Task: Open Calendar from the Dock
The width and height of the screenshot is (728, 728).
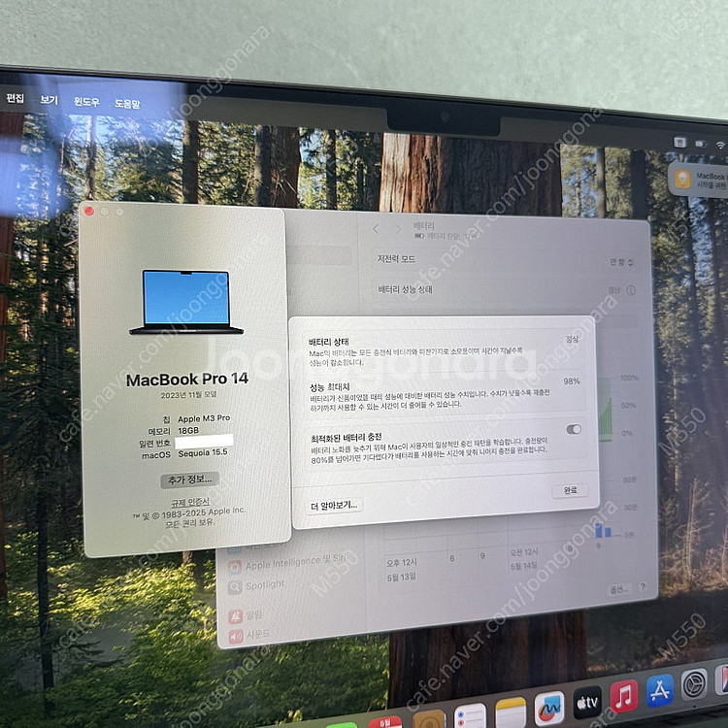Action: 385,722
